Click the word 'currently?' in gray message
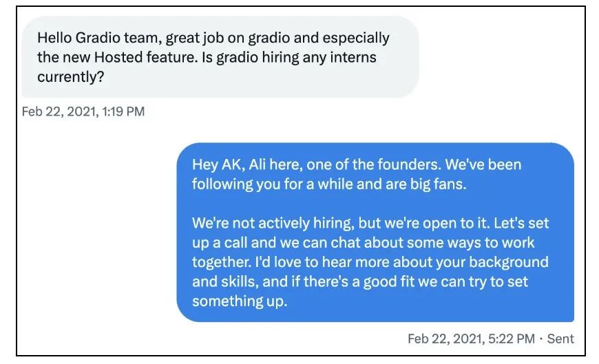 pos(71,77)
